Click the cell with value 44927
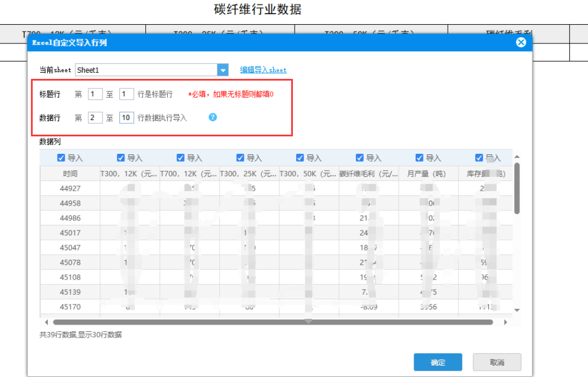Viewport: 588px width, 377px height. 70,188
